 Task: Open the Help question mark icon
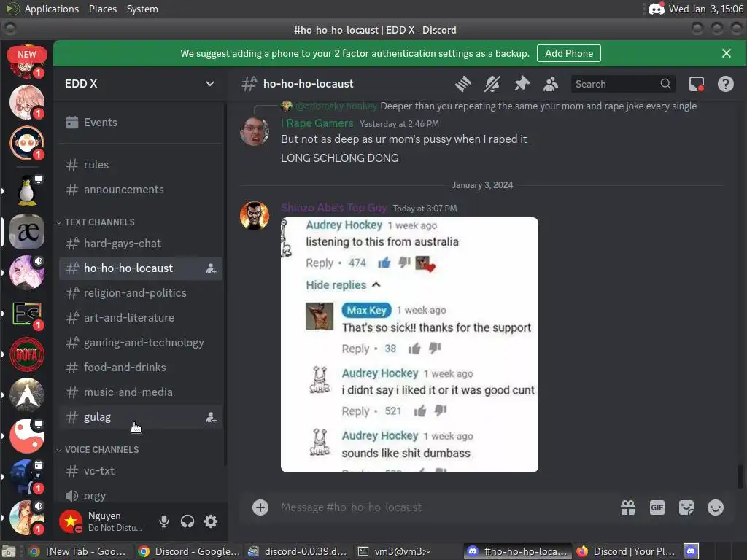(x=726, y=84)
